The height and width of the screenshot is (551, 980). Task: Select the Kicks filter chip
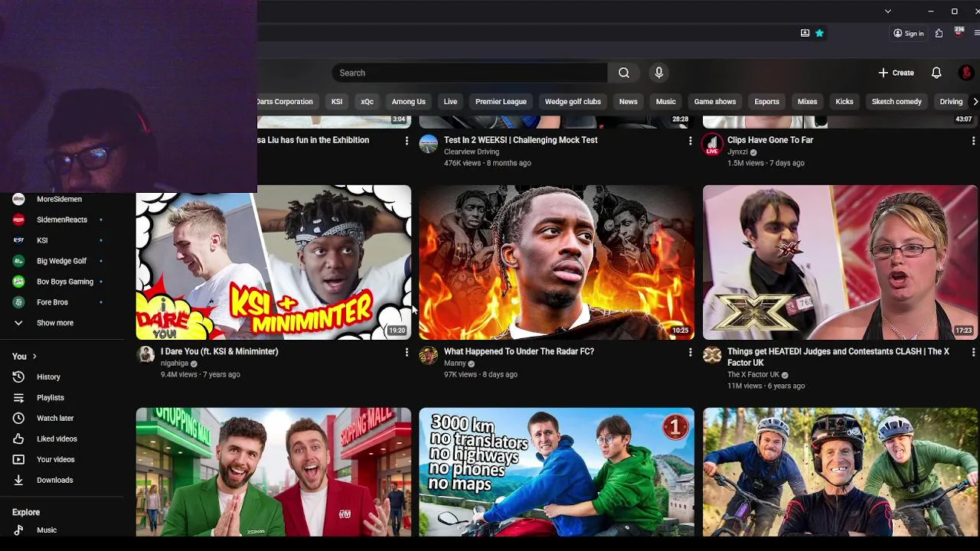tap(844, 102)
